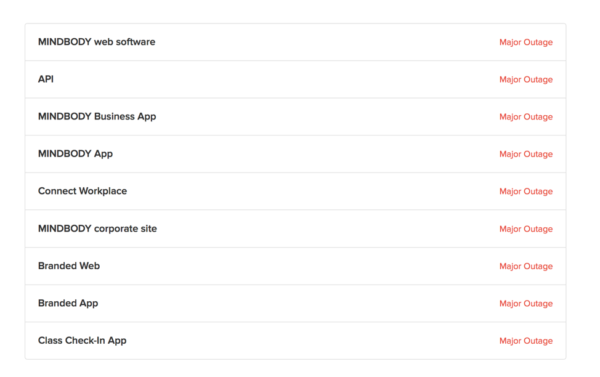Screen dimensions: 600x377
Task: Click Major Outage status for MINDBODY Business App
Action: pyautogui.click(x=526, y=117)
